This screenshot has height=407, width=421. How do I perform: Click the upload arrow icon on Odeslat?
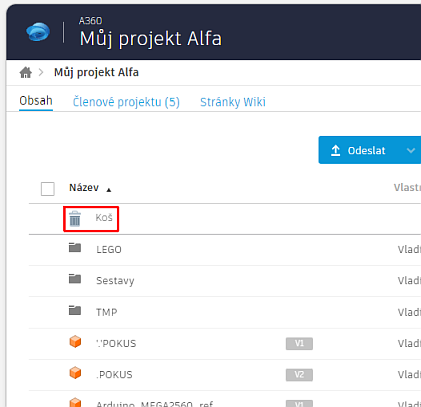click(335, 151)
